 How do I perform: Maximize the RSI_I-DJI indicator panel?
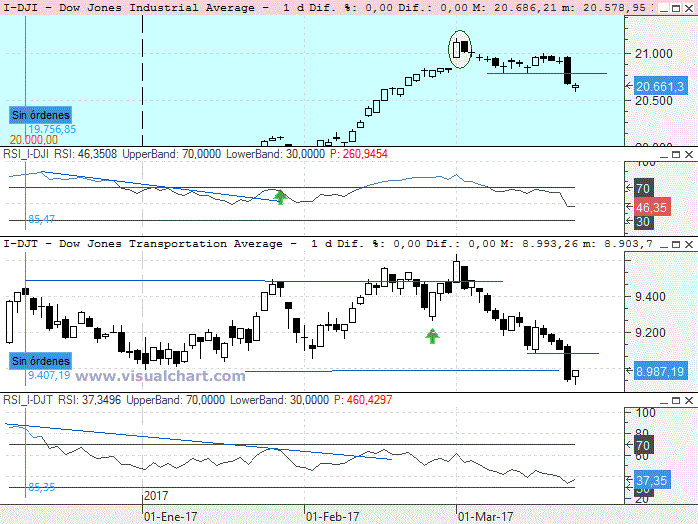point(676,154)
